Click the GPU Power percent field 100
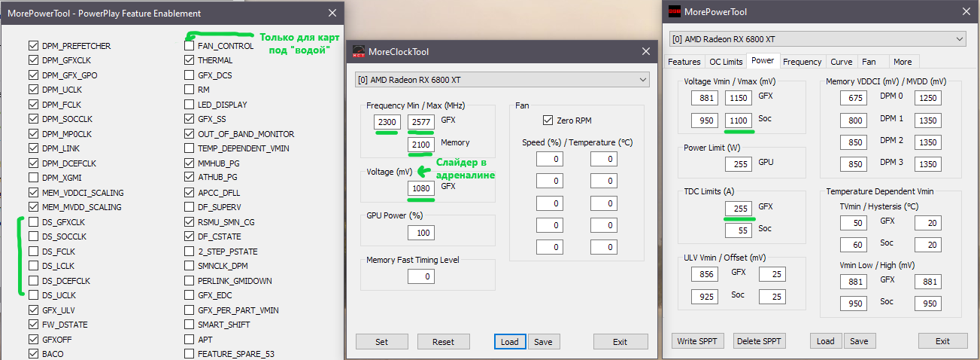 420,233
